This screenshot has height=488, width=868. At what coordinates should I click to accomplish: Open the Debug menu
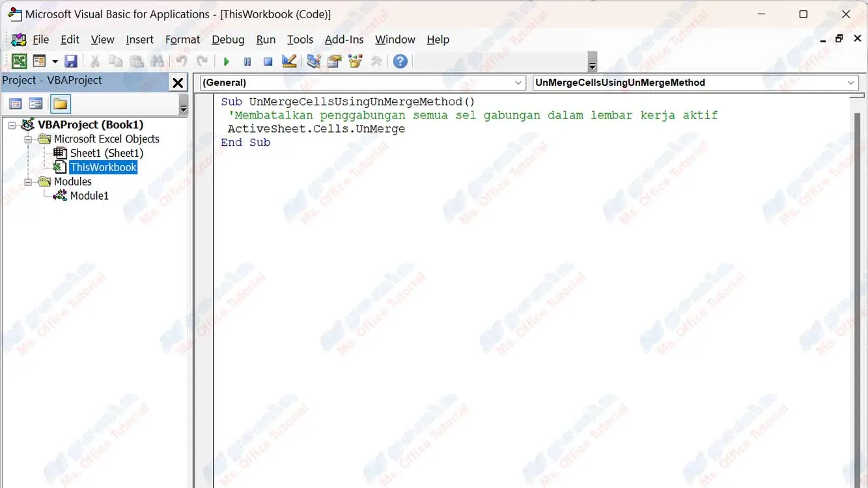click(x=228, y=40)
